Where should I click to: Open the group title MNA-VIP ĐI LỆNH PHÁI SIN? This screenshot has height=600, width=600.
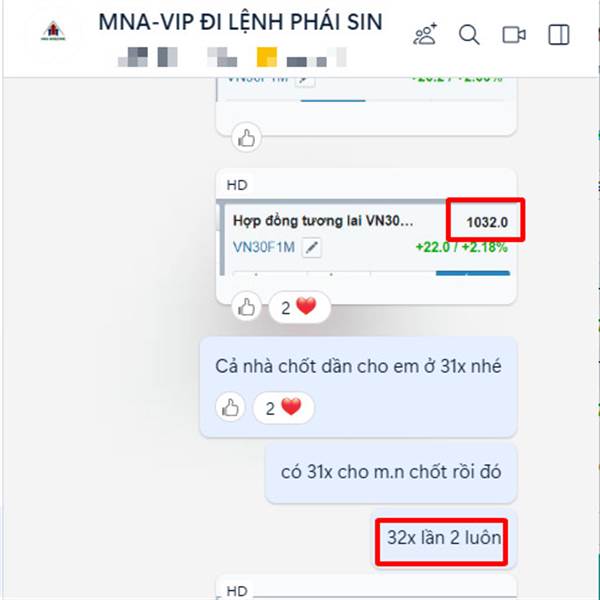coord(240,22)
